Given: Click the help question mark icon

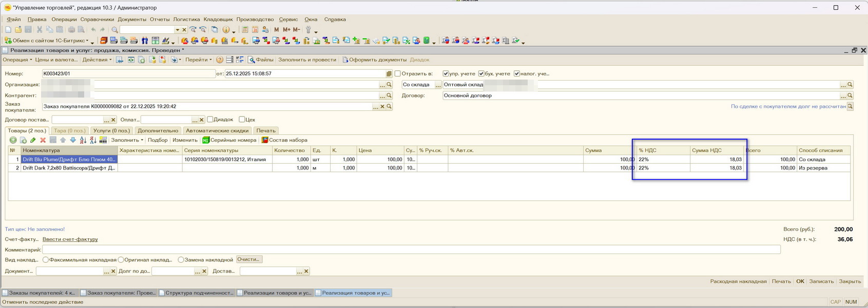Looking at the screenshot, I should pos(220,60).
